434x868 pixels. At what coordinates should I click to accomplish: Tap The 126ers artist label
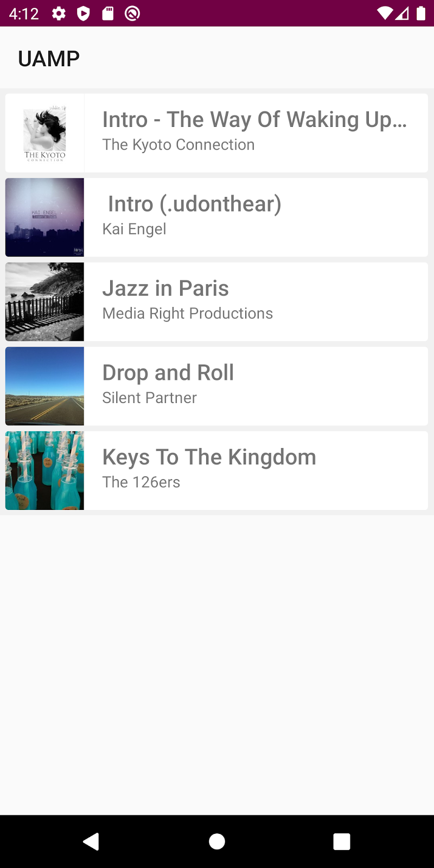(141, 482)
